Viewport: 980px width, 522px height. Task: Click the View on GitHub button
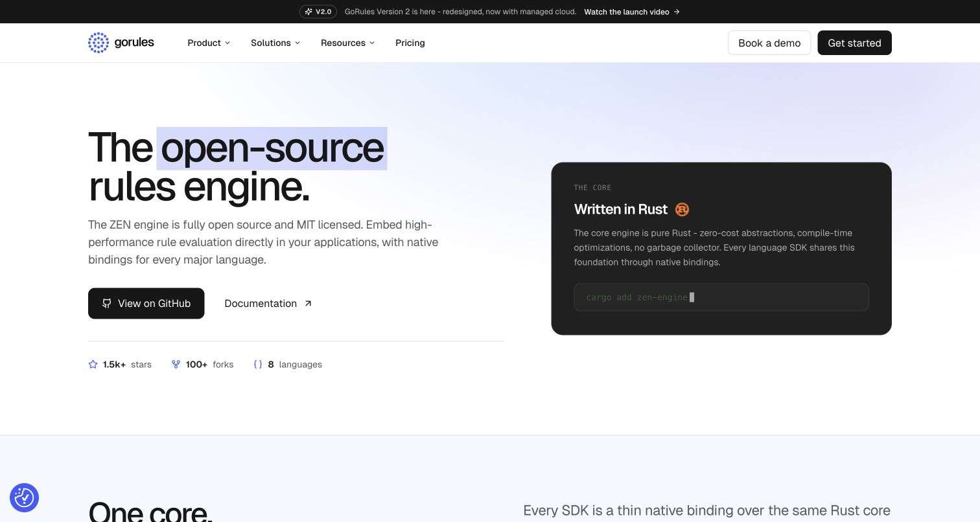point(146,303)
